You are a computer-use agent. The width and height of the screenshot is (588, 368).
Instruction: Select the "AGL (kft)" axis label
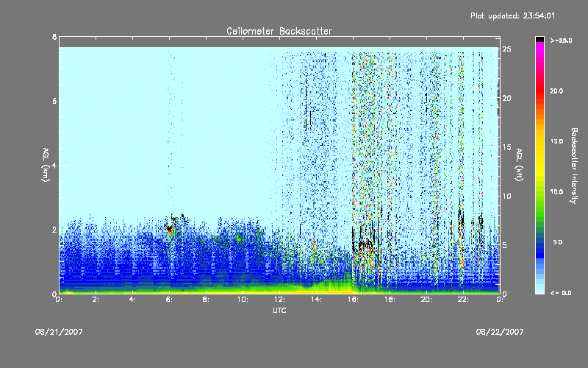tap(520, 164)
